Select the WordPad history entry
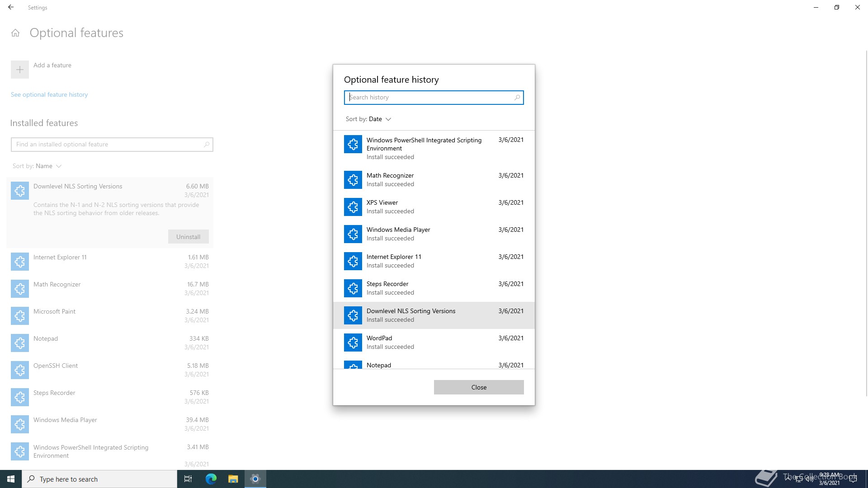This screenshot has height=488, width=868. pyautogui.click(x=434, y=343)
